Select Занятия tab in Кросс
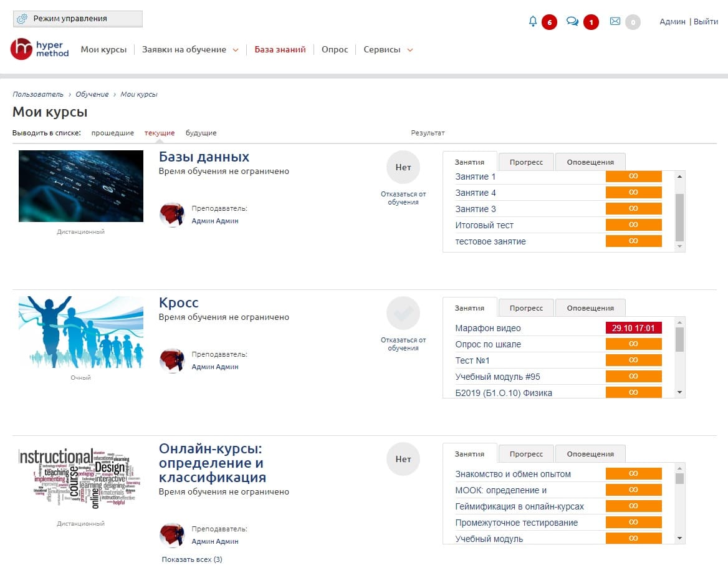Image resolution: width=728 pixels, height=565 pixels. 469,307
